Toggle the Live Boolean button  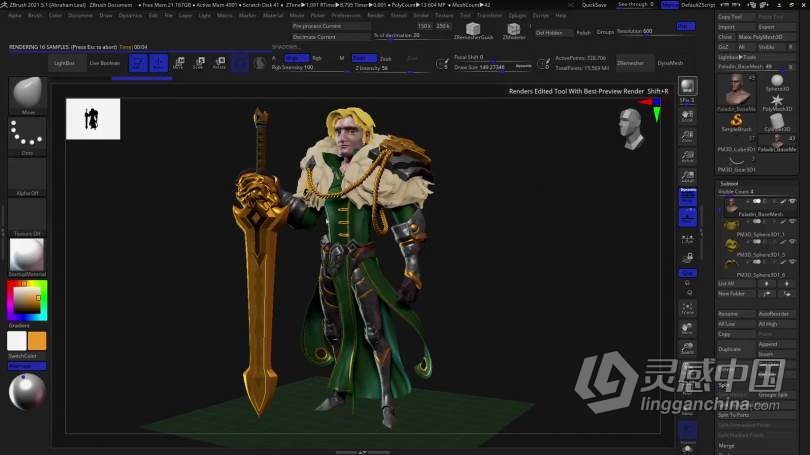point(105,63)
